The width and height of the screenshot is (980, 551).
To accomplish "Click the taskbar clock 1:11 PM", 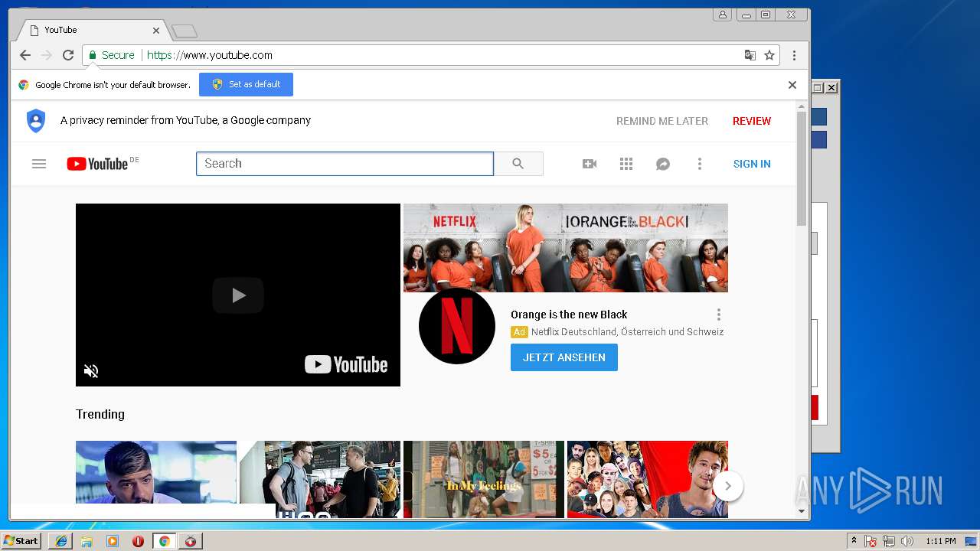I will pos(940,541).
